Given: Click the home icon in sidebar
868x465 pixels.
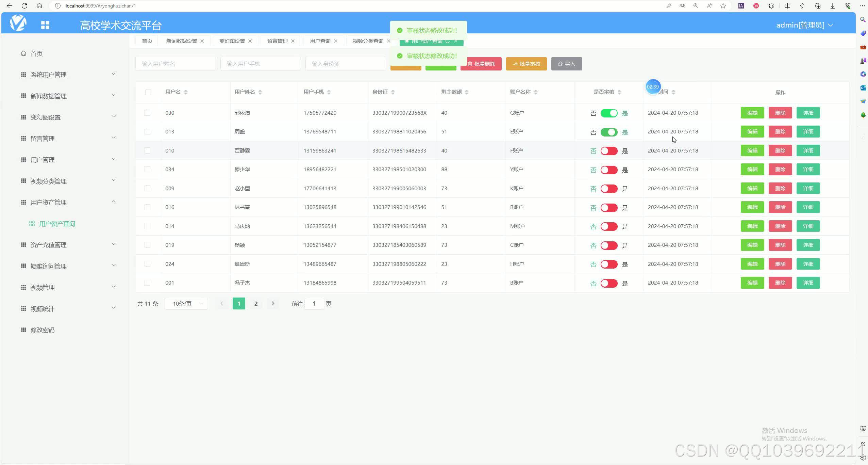Looking at the screenshot, I should [x=23, y=53].
